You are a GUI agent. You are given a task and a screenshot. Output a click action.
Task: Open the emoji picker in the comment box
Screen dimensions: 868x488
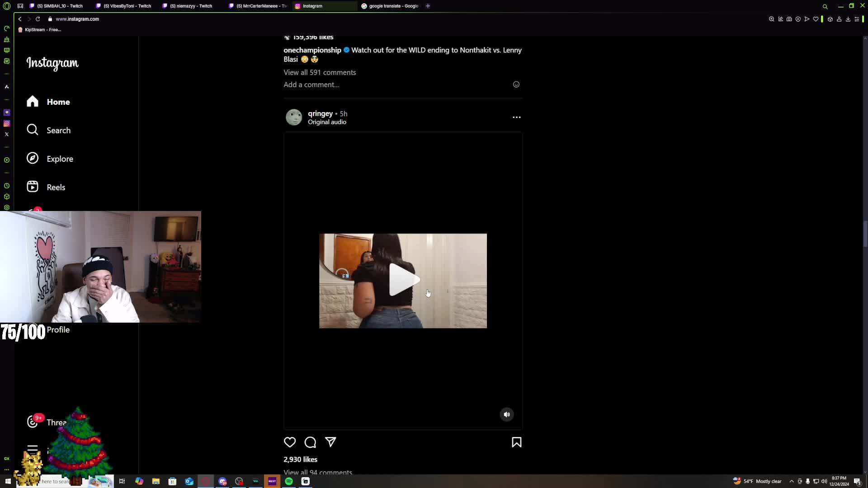[x=516, y=84]
